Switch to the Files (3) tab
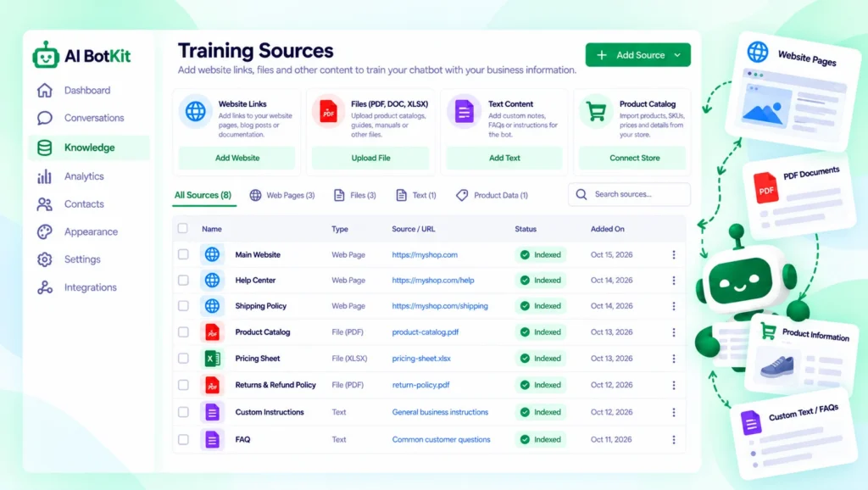 [x=355, y=196]
